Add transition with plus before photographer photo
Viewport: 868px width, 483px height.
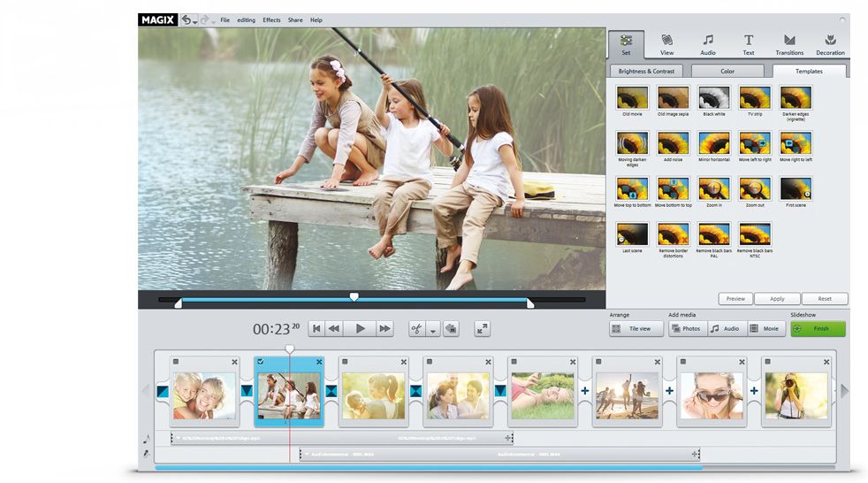point(754,390)
